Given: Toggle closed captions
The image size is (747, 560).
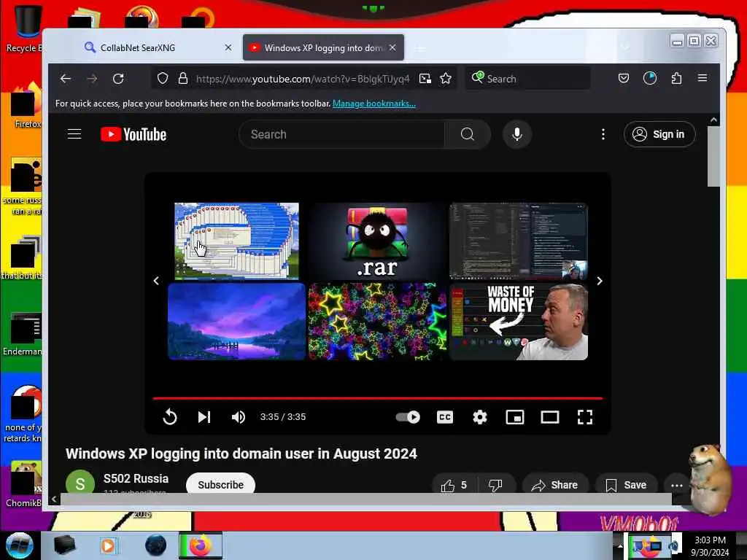Looking at the screenshot, I should pyautogui.click(x=445, y=417).
